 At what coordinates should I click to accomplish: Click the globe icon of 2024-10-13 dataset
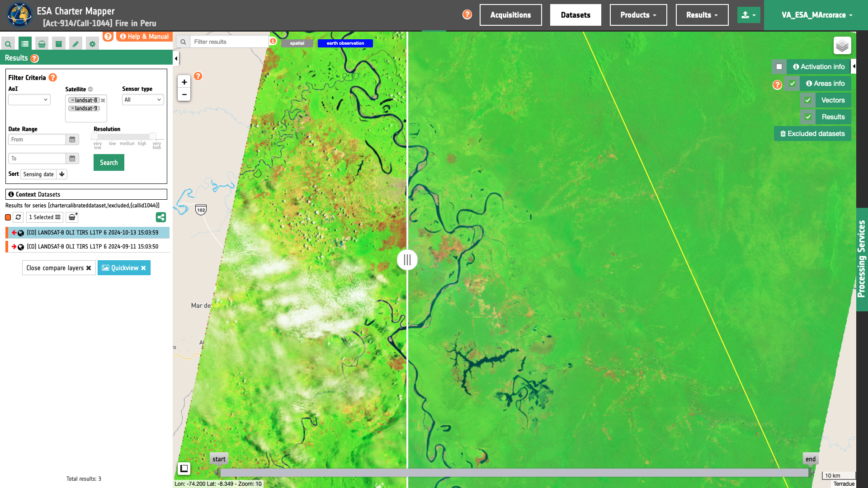click(21, 233)
